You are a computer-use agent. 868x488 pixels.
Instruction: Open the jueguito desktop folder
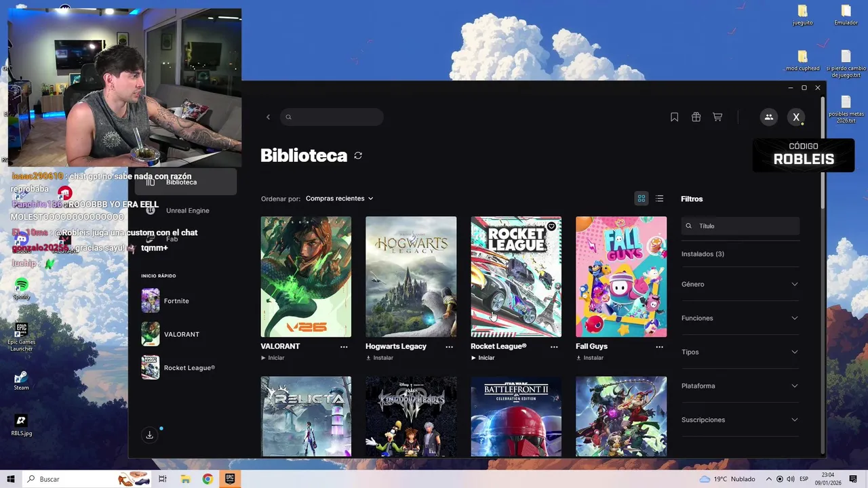click(803, 15)
